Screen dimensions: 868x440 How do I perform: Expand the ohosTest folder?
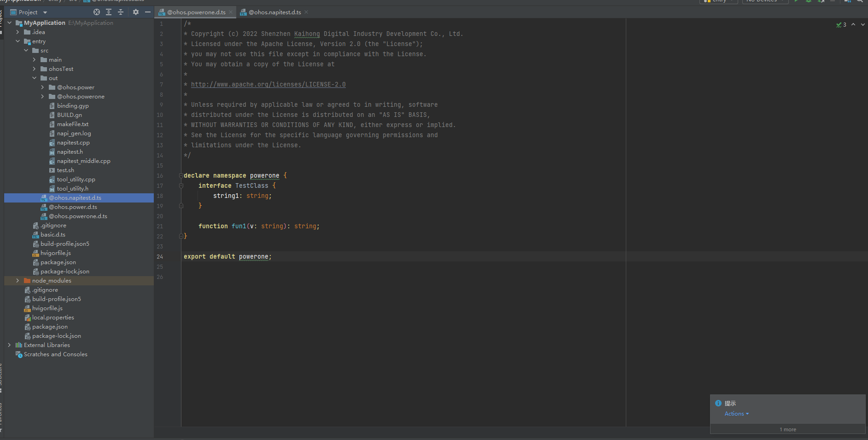(x=34, y=69)
